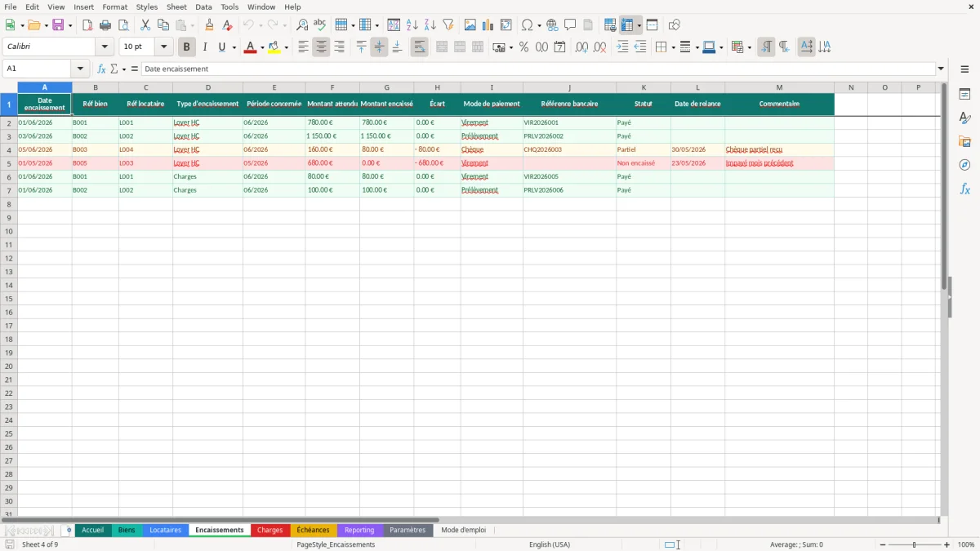Click the zoom in plus button
The width and height of the screenshot is (980, 551).
click(x=947, y=544)
